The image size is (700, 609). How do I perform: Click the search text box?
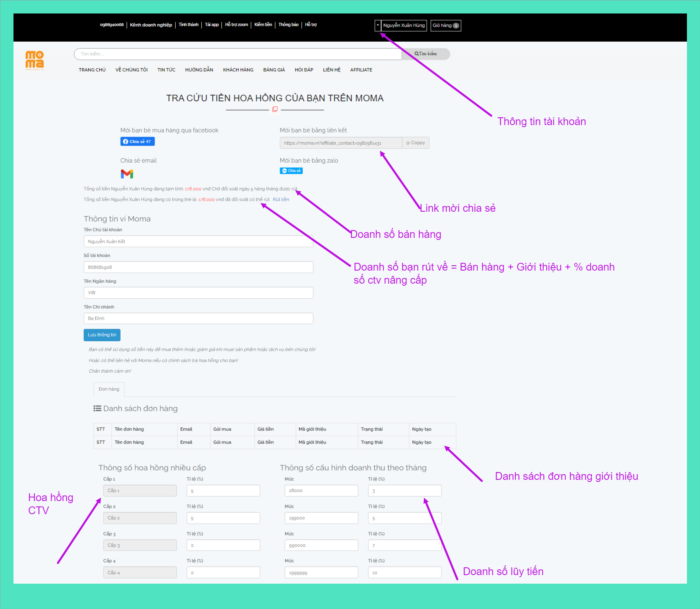[237, 54]
